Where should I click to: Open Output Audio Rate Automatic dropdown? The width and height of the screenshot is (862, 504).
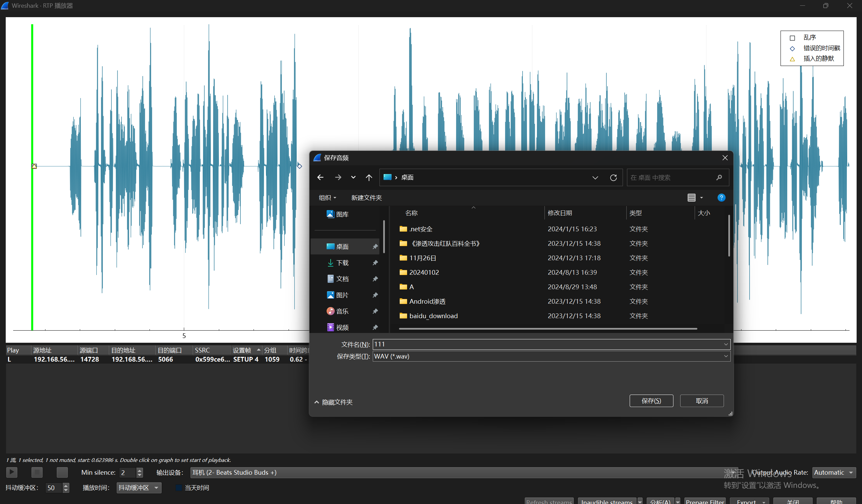click(833, 472)
